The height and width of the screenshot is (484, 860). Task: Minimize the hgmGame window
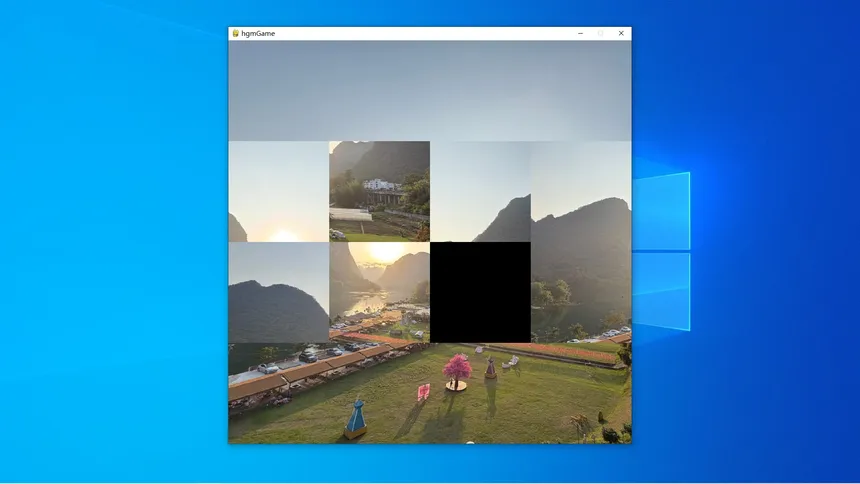click(x=581, y=33)
